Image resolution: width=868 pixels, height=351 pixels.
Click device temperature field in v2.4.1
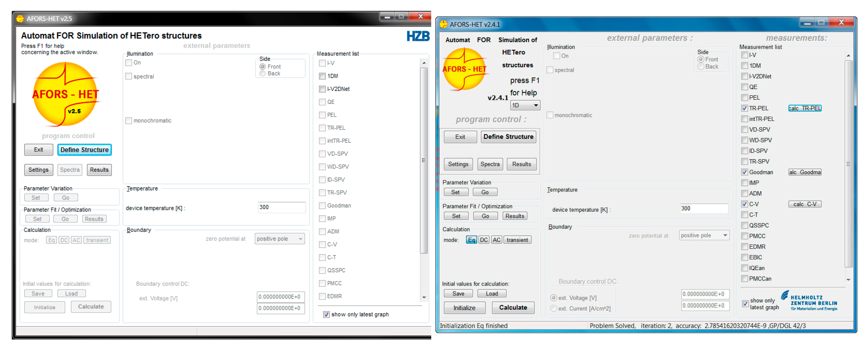click(x=704, y=208)
